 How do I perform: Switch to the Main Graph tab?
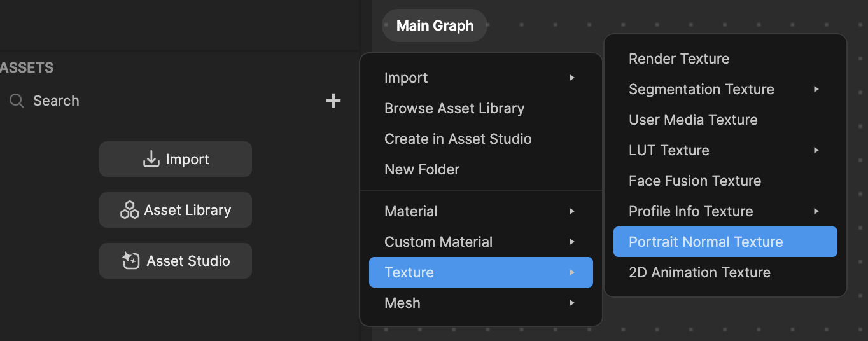pos(435,25)
